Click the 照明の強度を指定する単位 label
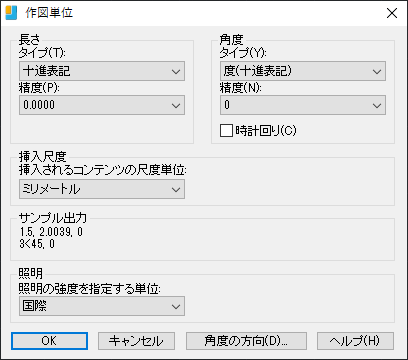 90,289
